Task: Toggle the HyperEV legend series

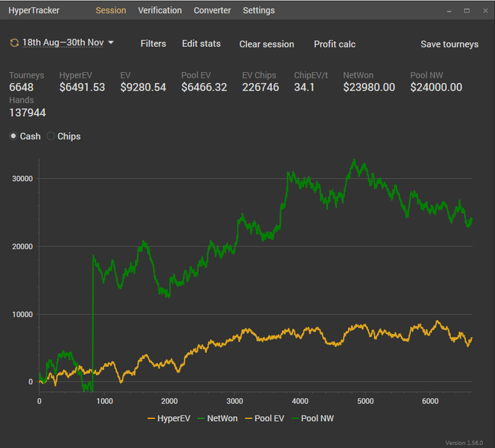Action: coord(170,418)
